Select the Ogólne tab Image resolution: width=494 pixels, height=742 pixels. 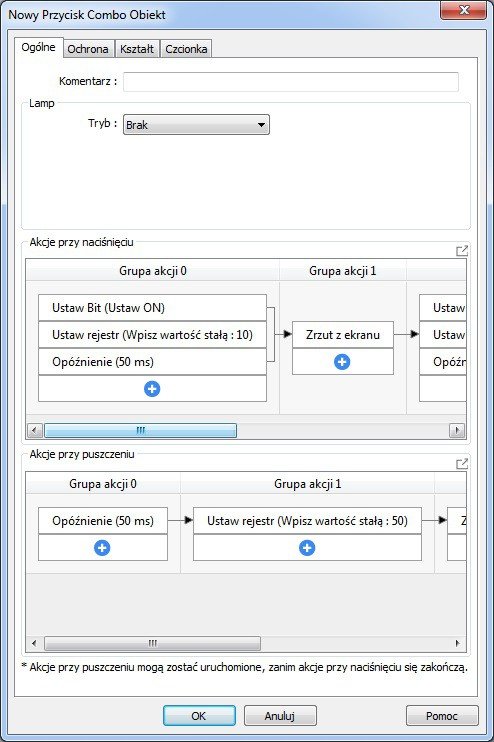click(x=38, y=47)
